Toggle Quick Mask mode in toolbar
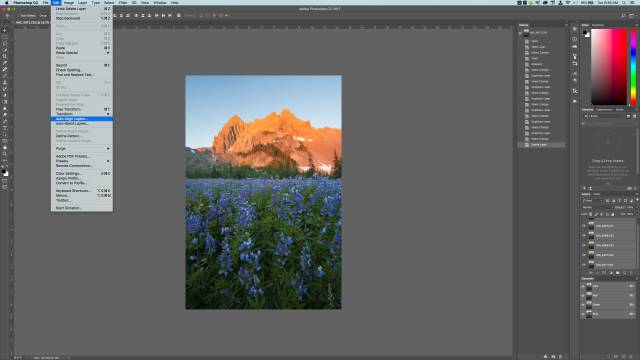The height and width of the screenshot is (360, 640). 4,181
